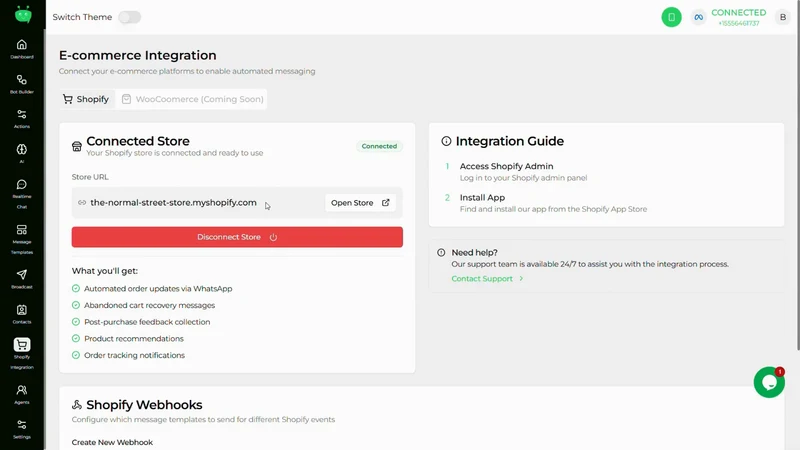Toggle the Switch Theme switch
Screen dimensions: 800x450
tap(130, 17)
